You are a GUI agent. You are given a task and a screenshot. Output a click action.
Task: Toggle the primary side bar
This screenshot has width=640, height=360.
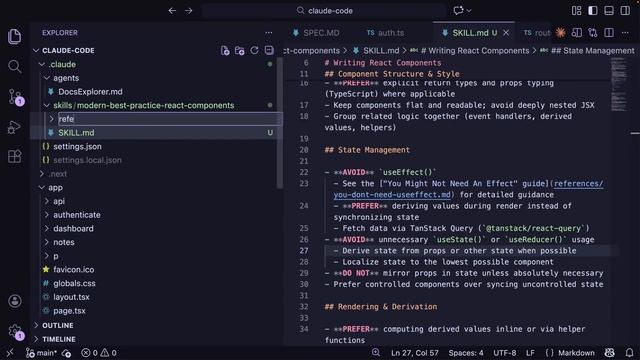click(593, 11)
